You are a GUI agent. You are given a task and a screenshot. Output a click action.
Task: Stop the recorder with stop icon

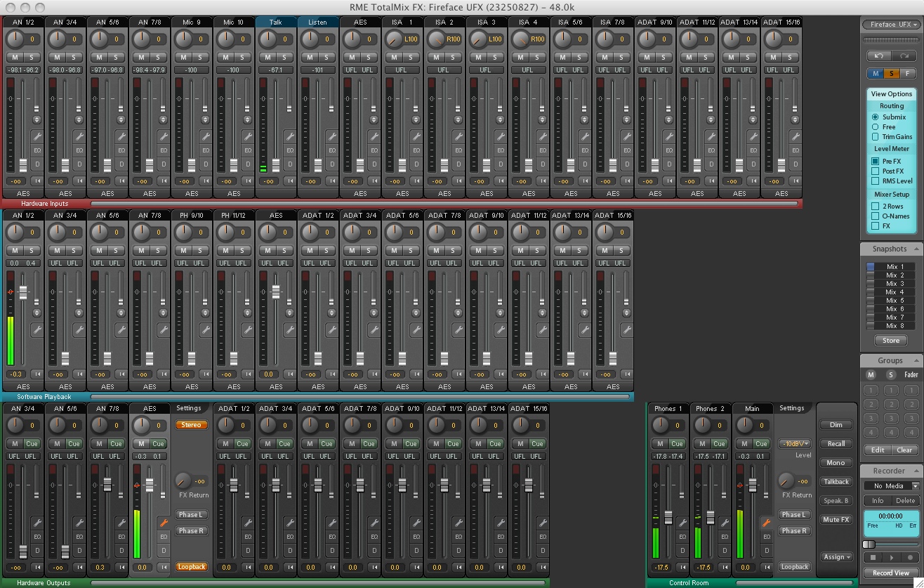click(873, 558)
